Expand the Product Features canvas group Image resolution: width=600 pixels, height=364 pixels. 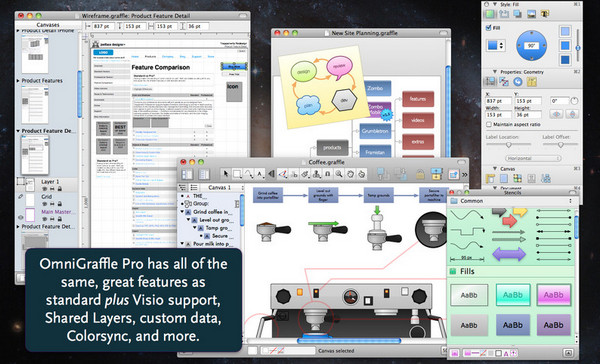(x=18, y=81)
